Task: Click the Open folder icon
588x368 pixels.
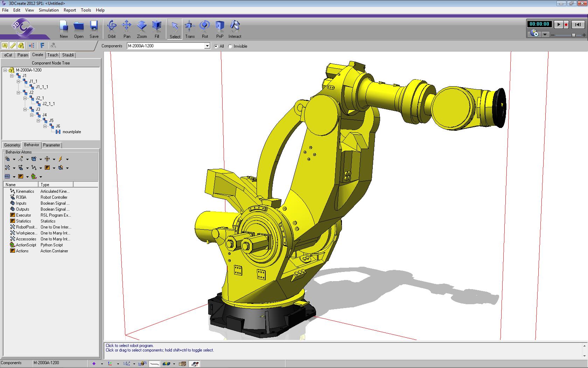Action: point(79,29)
